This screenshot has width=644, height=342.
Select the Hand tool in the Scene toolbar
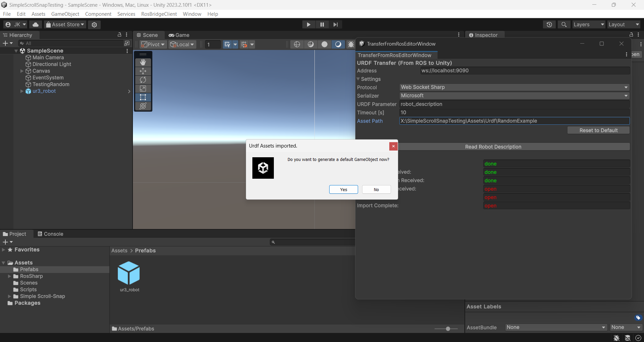point(143,62)
